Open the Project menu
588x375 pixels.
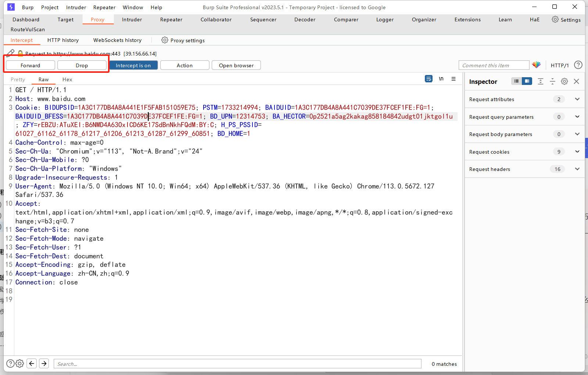click(50, 7)
